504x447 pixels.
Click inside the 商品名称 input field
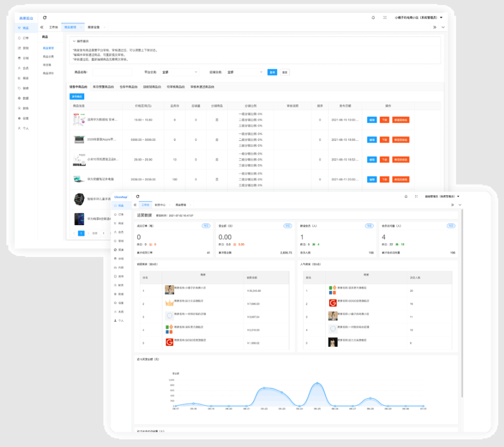pos(112,72)
